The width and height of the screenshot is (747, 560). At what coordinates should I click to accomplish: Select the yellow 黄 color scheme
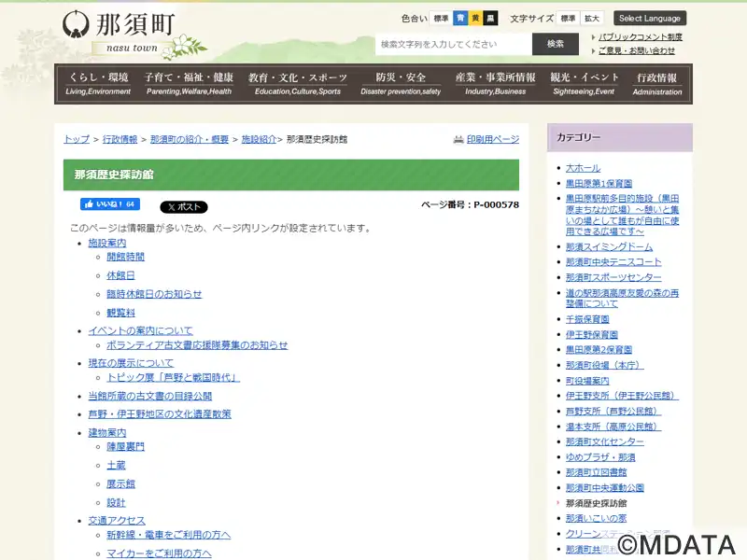click(475, 18)
